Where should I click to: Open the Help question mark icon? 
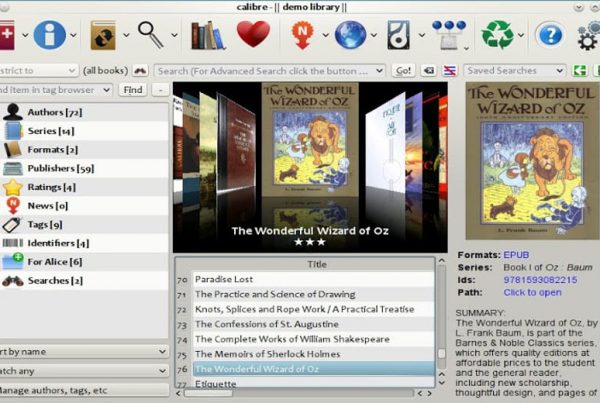[549, 35]
